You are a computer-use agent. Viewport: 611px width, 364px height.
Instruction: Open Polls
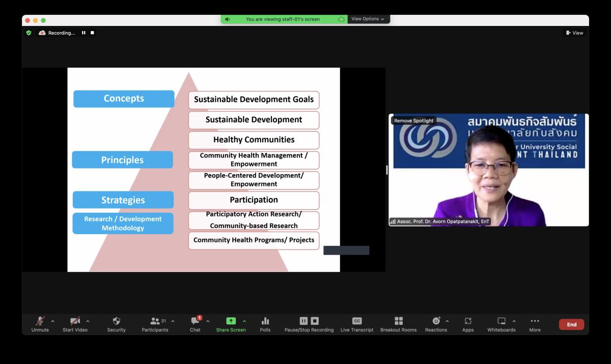(x=265, y=324)
